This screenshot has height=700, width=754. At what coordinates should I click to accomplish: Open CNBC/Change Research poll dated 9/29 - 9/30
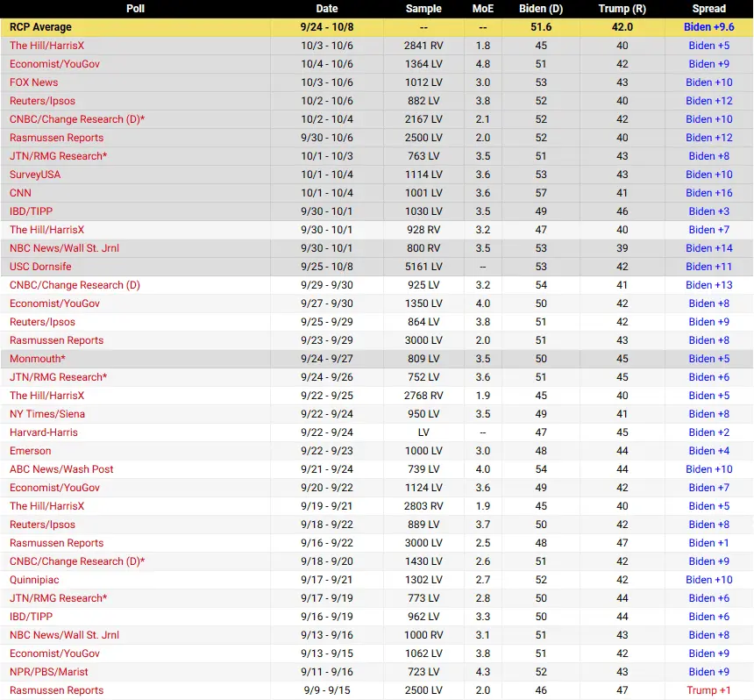click(75, 285)
